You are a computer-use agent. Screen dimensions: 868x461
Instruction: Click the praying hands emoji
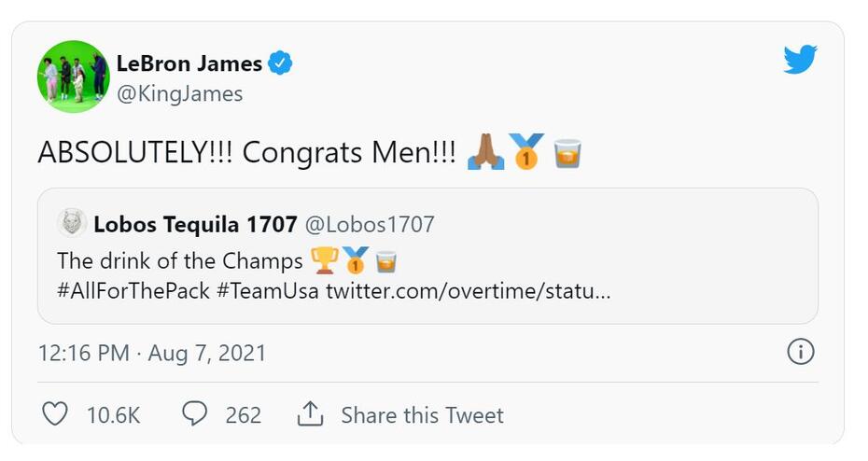pyautogui.click(x=485, y=152)
